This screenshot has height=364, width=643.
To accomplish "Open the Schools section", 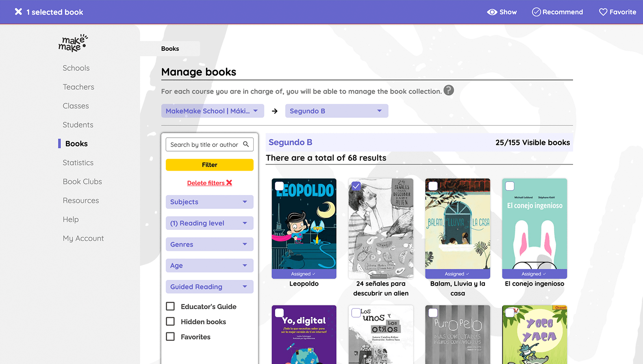I will (76, 68).
